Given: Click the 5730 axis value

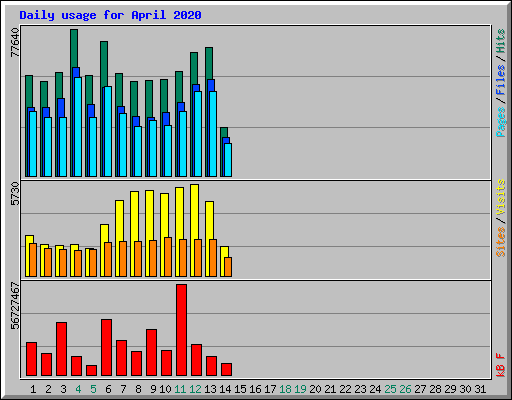Looking at the screenshot, I should coord(15,194).
